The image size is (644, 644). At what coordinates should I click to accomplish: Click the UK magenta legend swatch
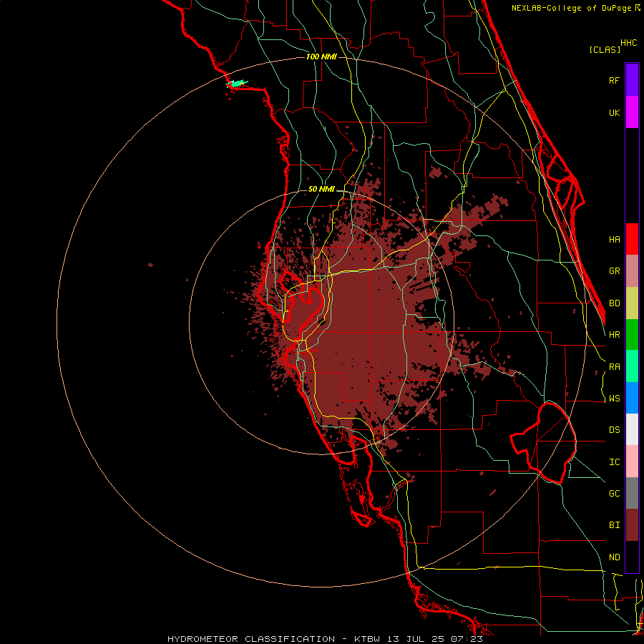632,112
